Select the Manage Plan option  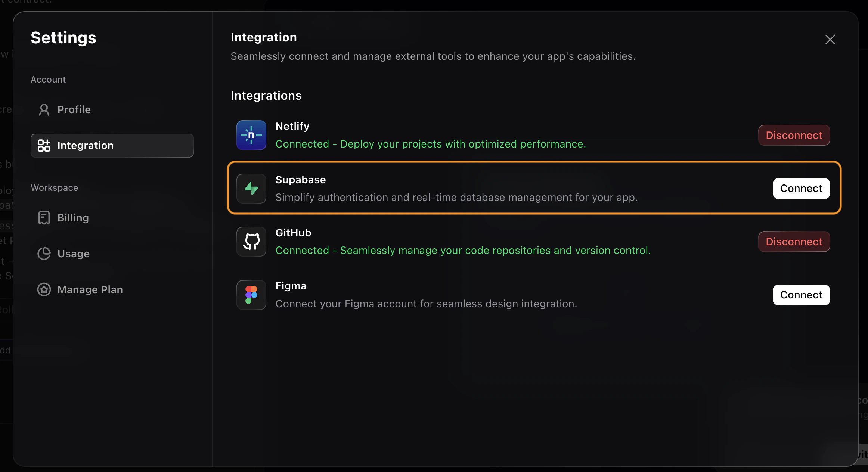click(x=90, y=289)
